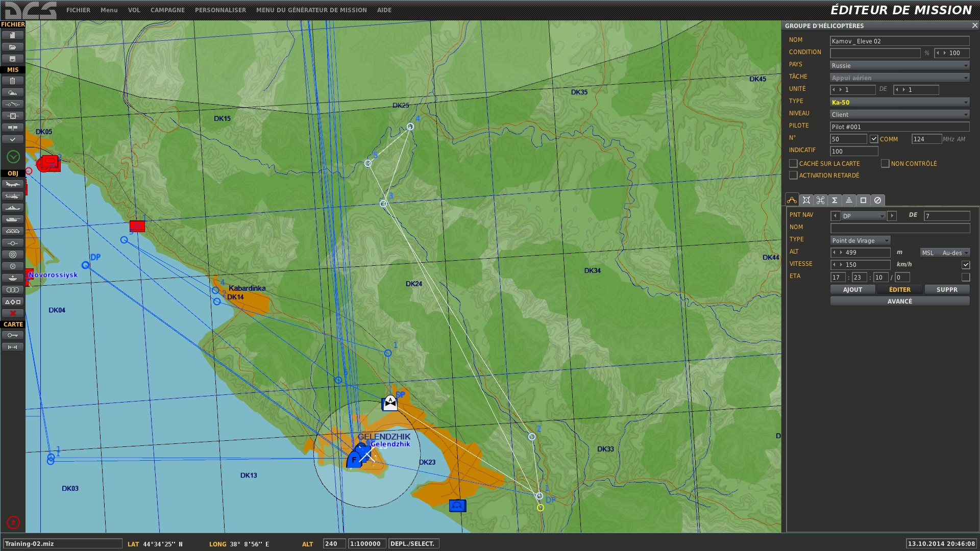This screenshot has width=980, height=551.
Task: Open the payload loadout tab
Action: (821, 200)
